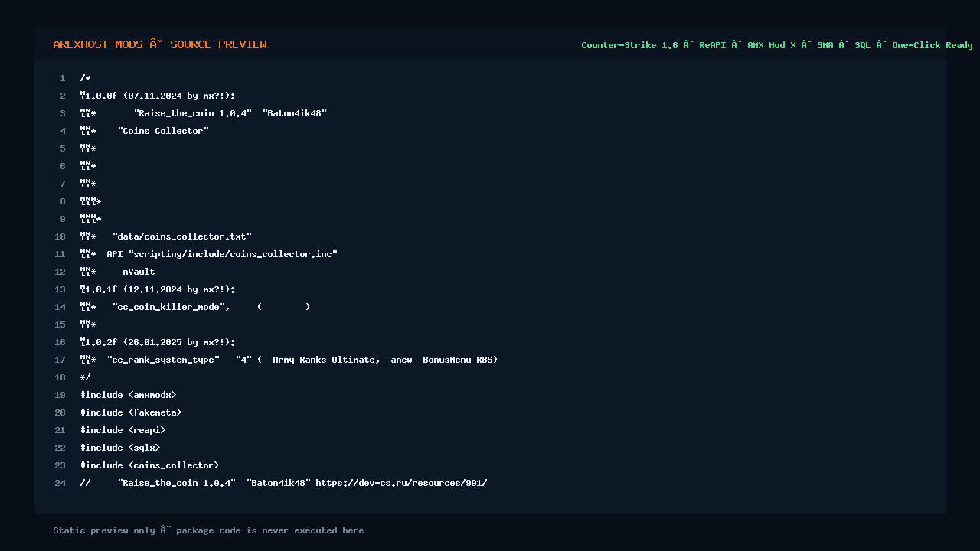
Task: Click the "Army Ranks Ultimate," text
Action: [326, 360]
